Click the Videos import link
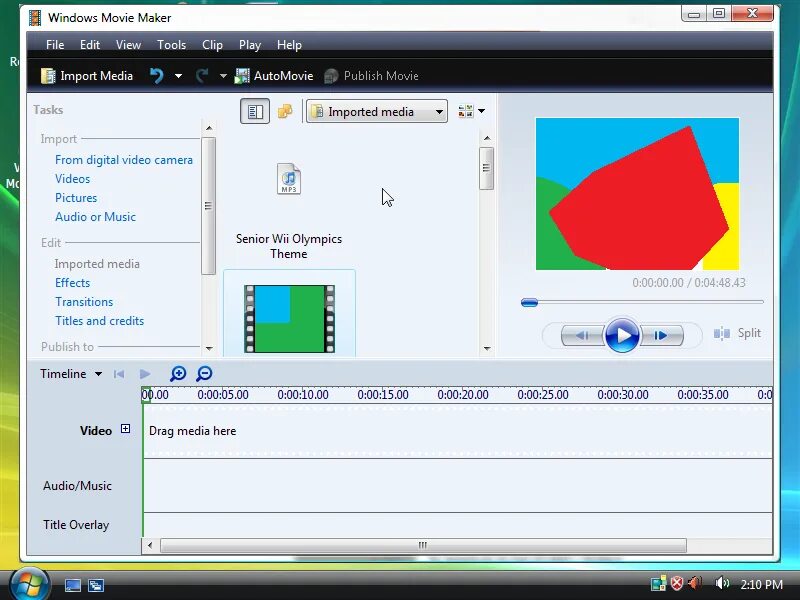Viewport: 800px width, 600px height. tap(72, 179)
